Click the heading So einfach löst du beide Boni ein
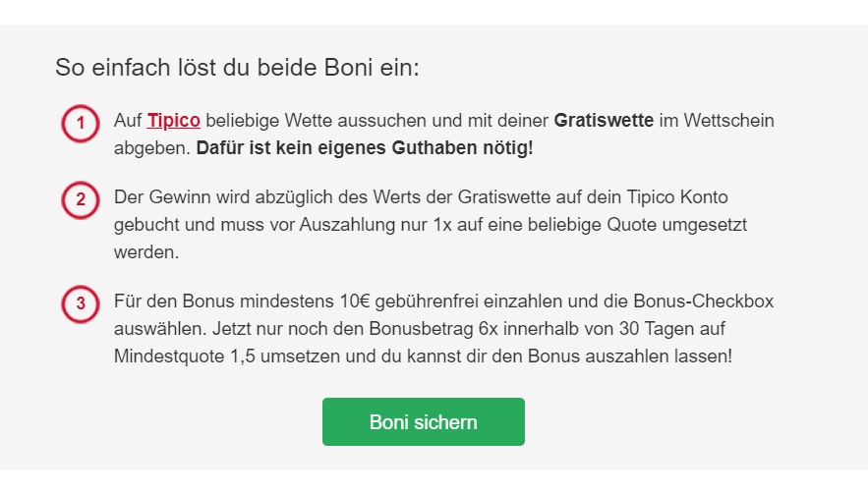This screenshot has height=493, width=868. click(x=238, y=68)
